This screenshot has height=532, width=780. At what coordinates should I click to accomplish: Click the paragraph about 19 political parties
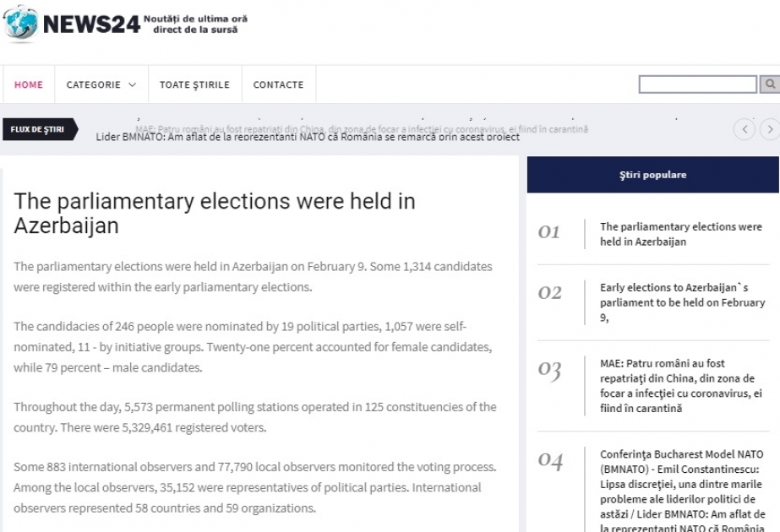(253, 347)
